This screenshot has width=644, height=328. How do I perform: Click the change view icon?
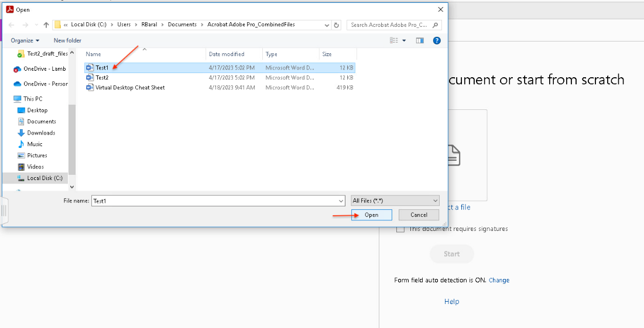tap(395, 40)
